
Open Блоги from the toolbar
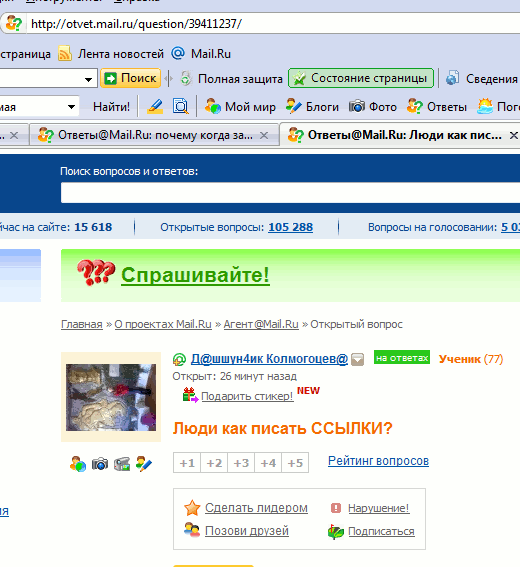tap(312, 107)
